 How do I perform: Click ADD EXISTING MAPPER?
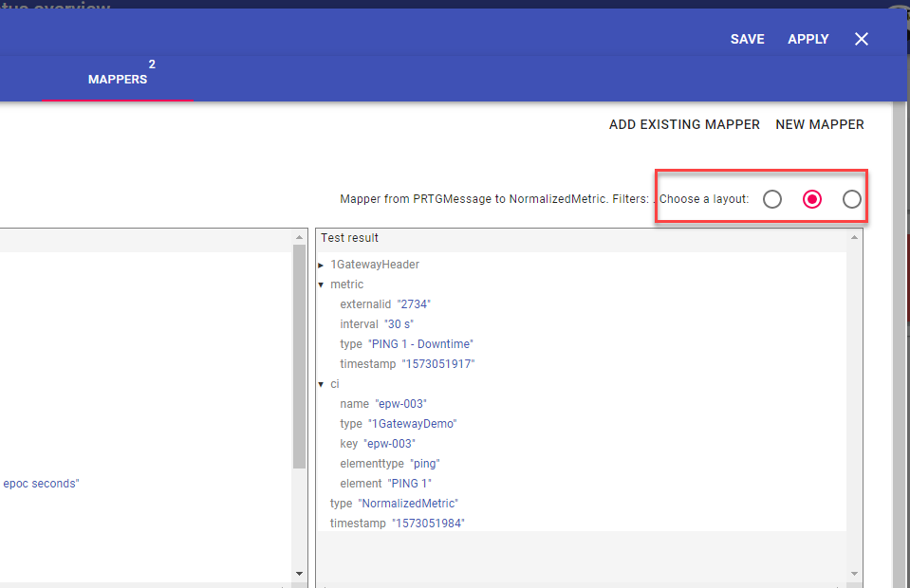coord(684,124)
